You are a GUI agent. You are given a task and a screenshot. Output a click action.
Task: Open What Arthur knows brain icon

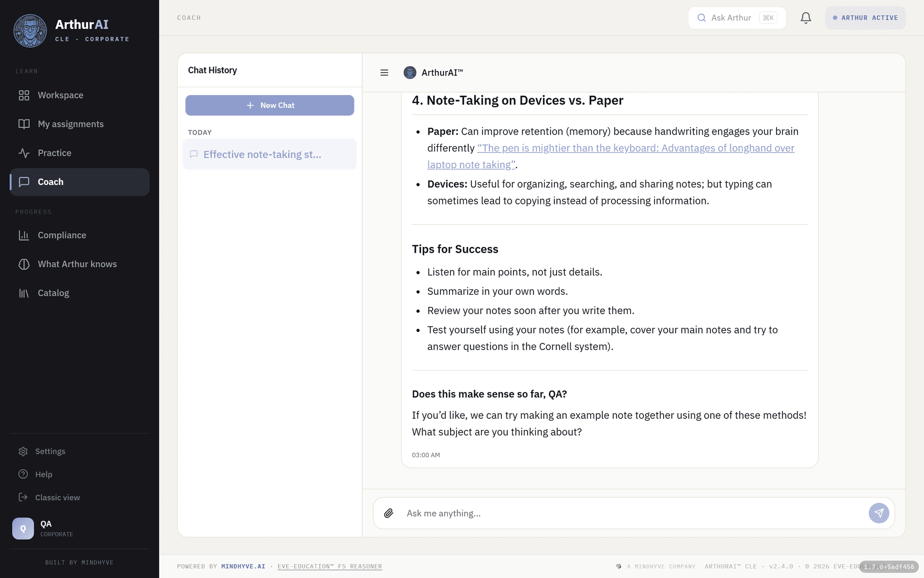point(24,264)
